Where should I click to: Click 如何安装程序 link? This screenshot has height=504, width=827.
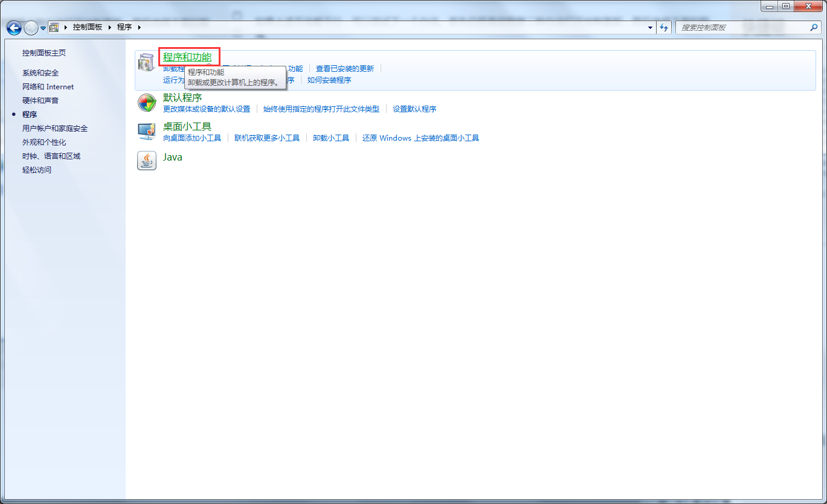click(329, 80)
